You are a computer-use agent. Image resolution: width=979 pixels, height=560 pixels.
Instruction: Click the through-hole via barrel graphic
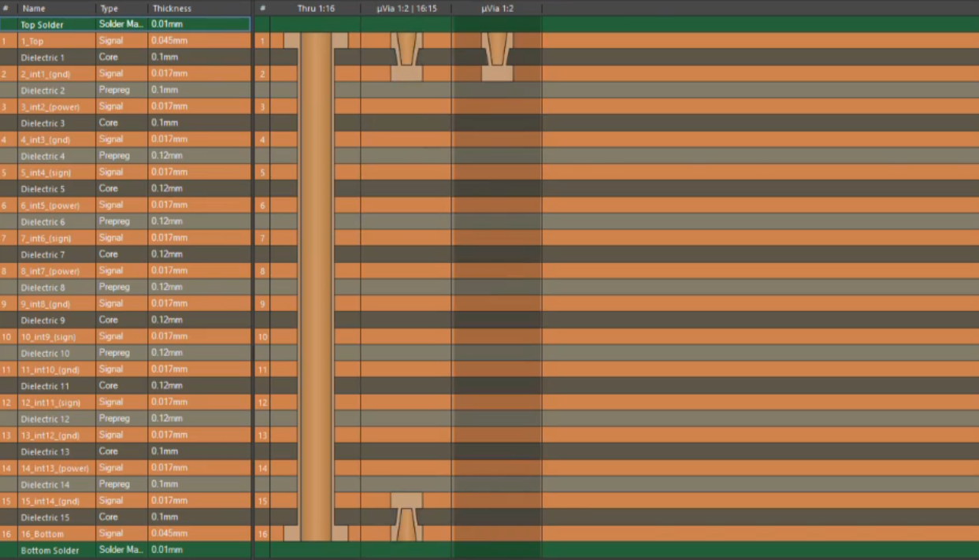point(316,284)
